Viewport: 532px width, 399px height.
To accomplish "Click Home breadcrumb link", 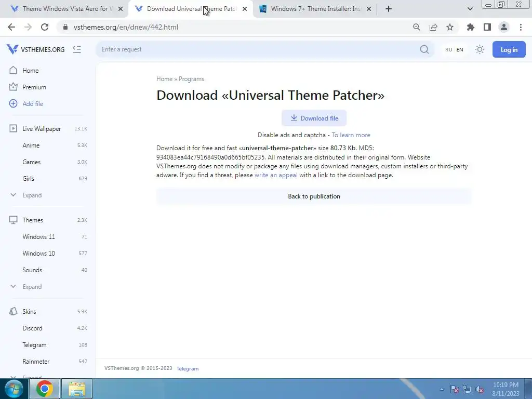I will click(164, 79).
